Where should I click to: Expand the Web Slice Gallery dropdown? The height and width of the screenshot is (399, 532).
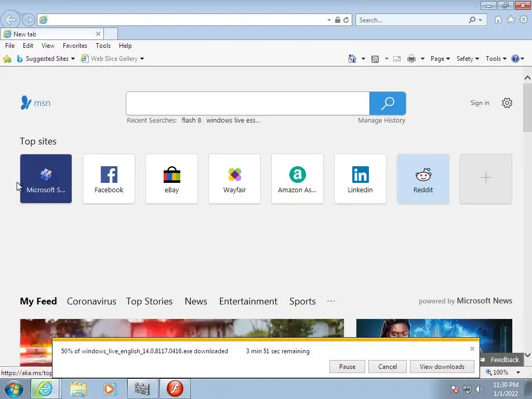pyautogui.click(x=142, y=59)
